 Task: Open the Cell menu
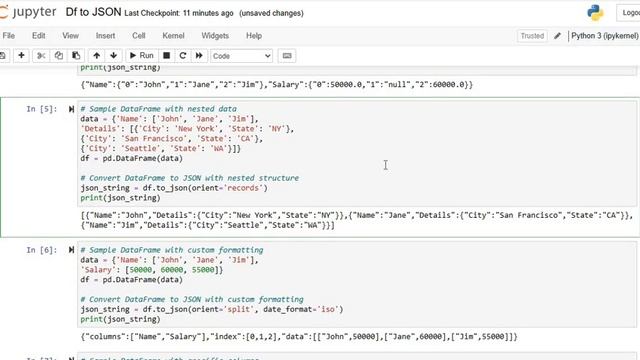139,36
